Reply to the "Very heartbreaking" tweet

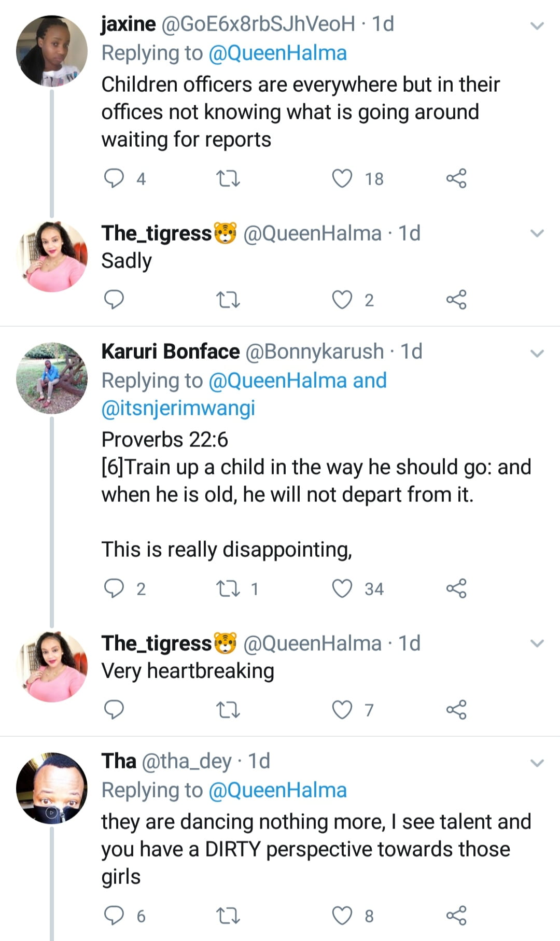114,709
